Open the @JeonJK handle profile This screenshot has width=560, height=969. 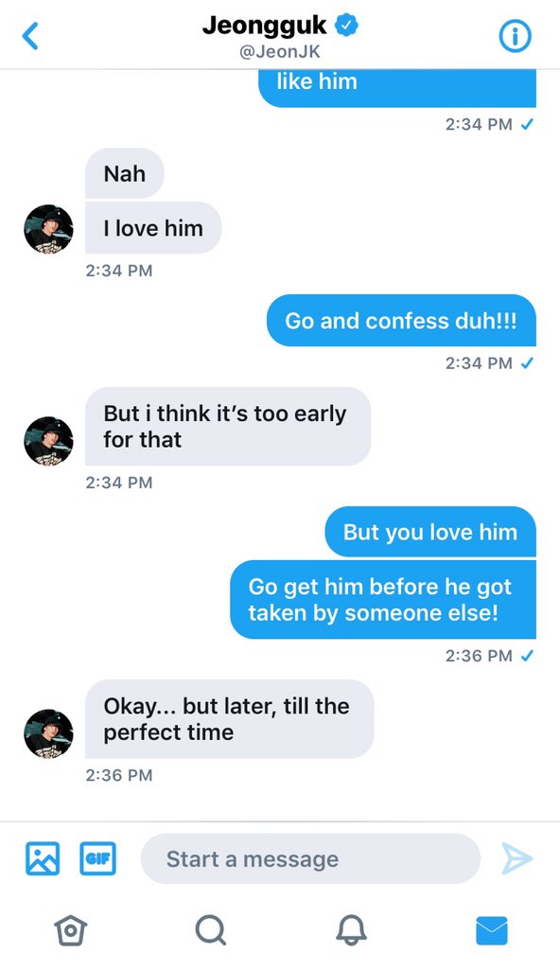pos(280,51)
